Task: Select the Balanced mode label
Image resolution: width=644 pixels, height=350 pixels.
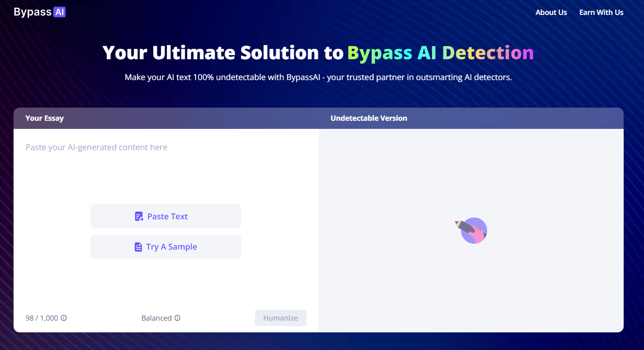Action: pyautogui.click(x=156, y=318)
